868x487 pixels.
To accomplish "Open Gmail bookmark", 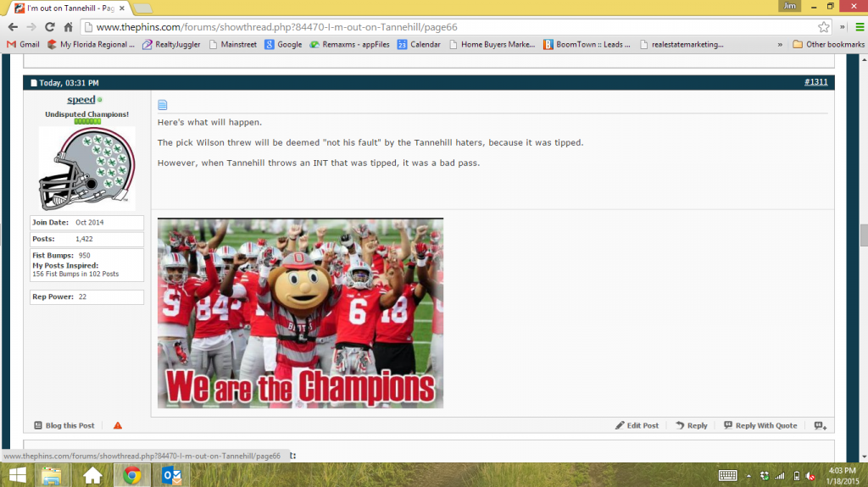I will 23,44.
